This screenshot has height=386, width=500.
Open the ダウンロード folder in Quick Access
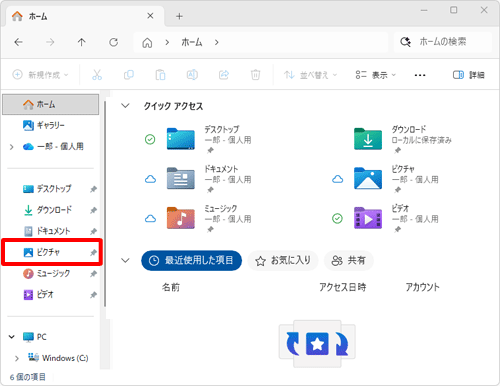[368, 139]
